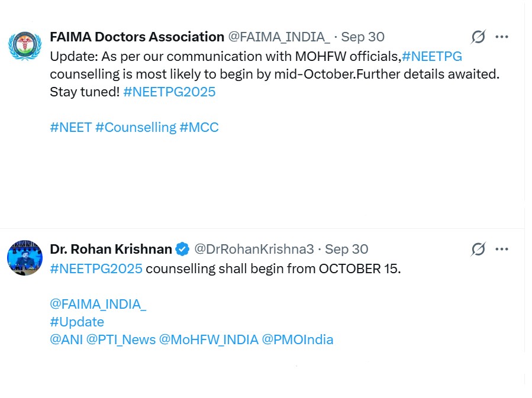Click the FAIMA Doctors Association display name
The height and width of the screenshot is (398, 532).
pos(137,36)
